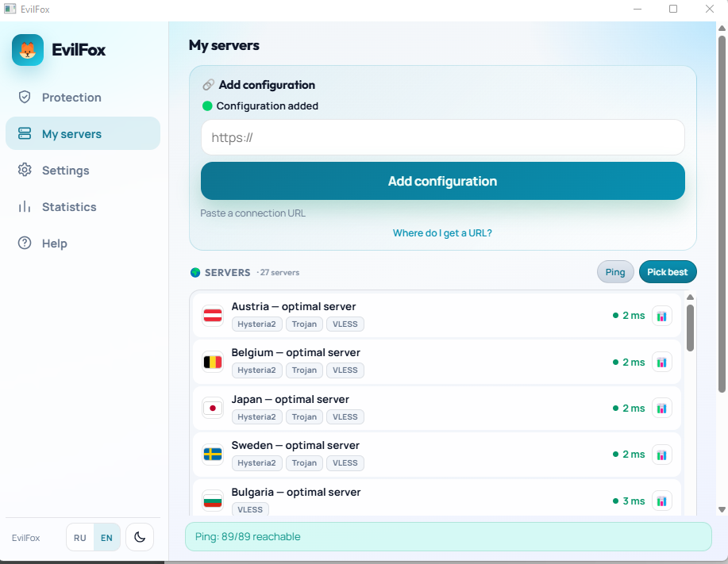The width and height of the screenshot is (728, 564).
Task: Toggle dark mode with the moon icon
Action: tap(140, 537)
